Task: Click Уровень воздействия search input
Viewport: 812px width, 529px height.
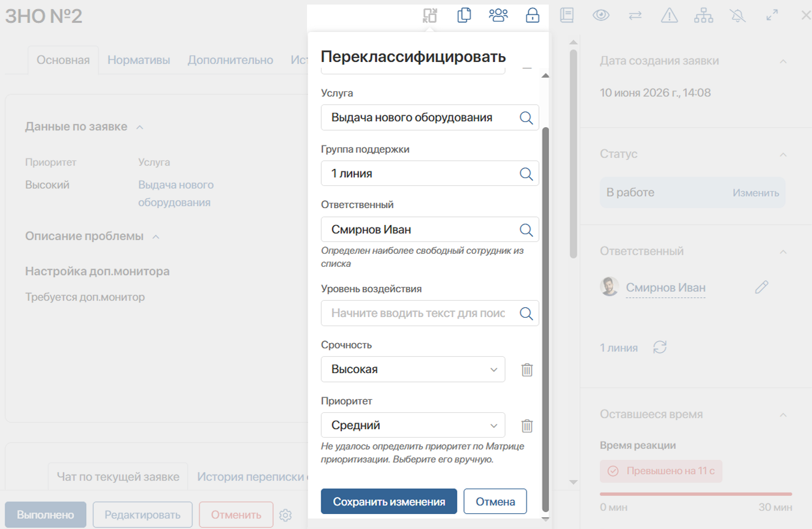Action: click(418, 313)
